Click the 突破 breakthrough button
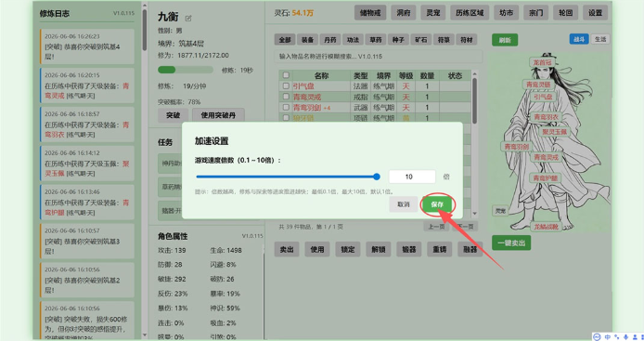 tap(173, 115)
